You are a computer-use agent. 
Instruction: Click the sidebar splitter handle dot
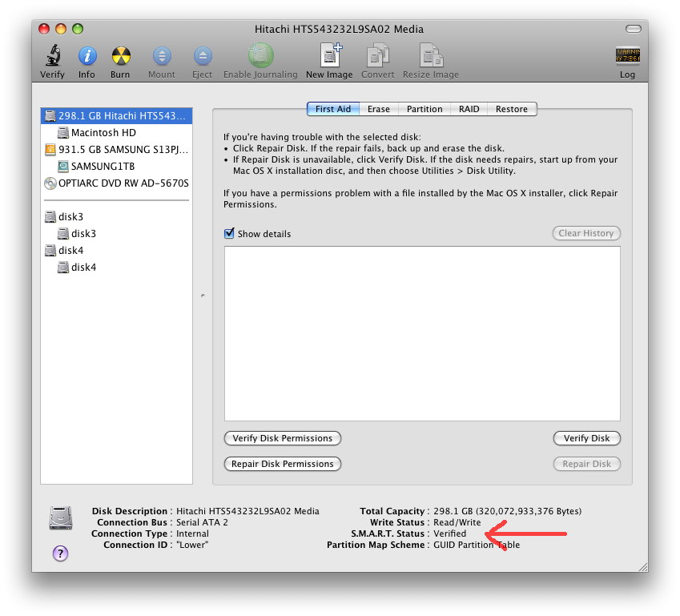tap(203, 296)
